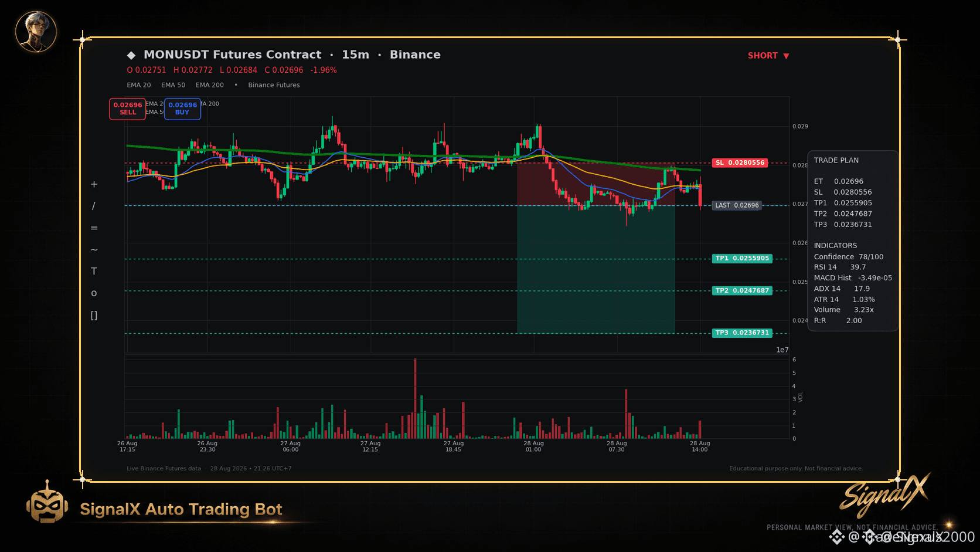
Task: Click the red short stop-loss zone
Action: coord(596,184)
